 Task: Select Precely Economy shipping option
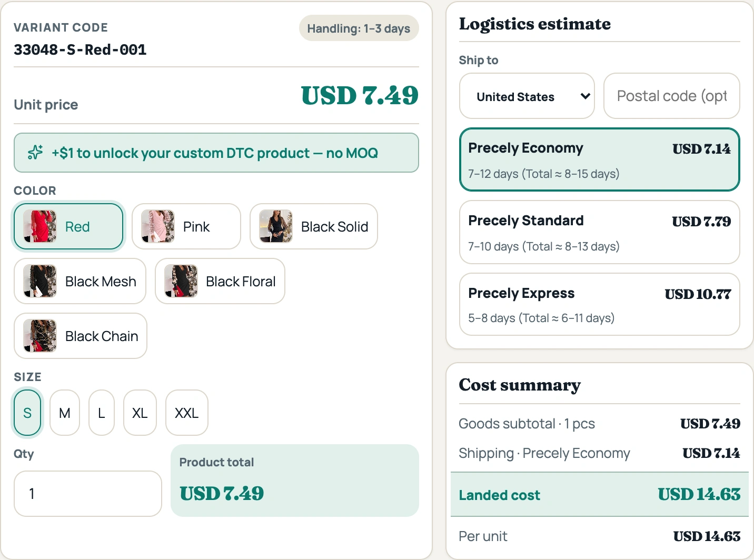(600, 159)
